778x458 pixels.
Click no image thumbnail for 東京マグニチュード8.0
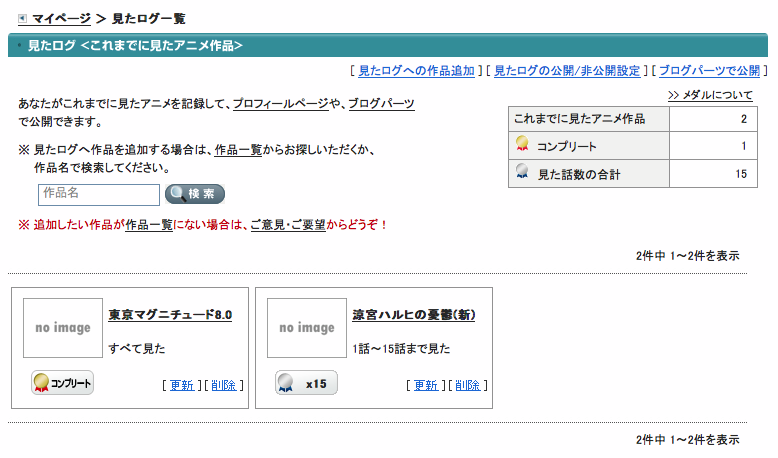coord(63,328)
